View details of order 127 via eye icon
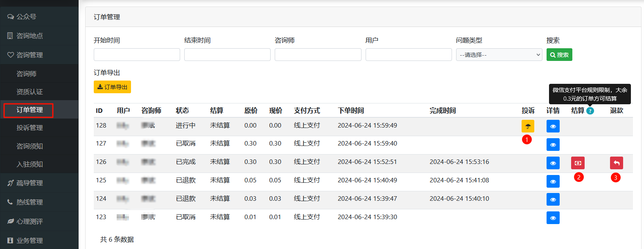The image size is (644, 249). click(553, 144)
